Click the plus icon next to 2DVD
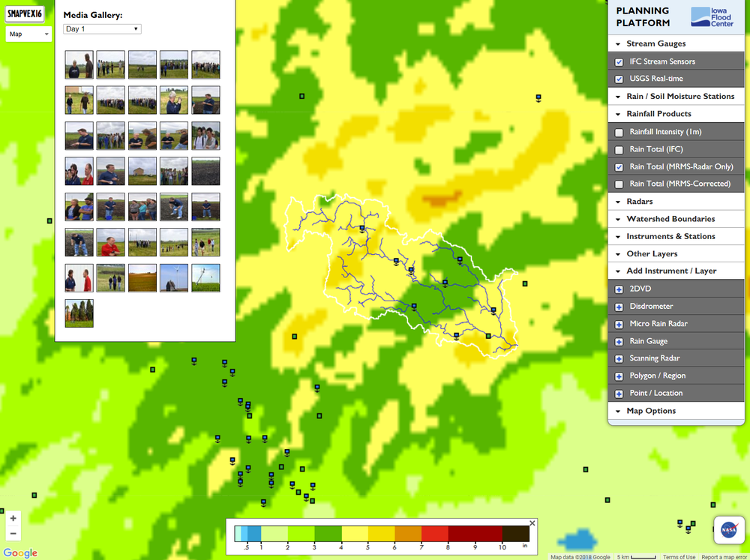750x560 pixels. (x=619, y=289)
